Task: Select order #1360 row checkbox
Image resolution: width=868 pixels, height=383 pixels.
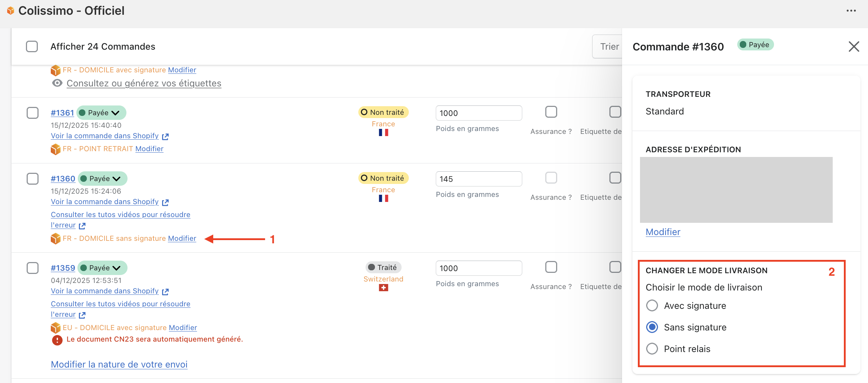Action: tap(33, 179)
